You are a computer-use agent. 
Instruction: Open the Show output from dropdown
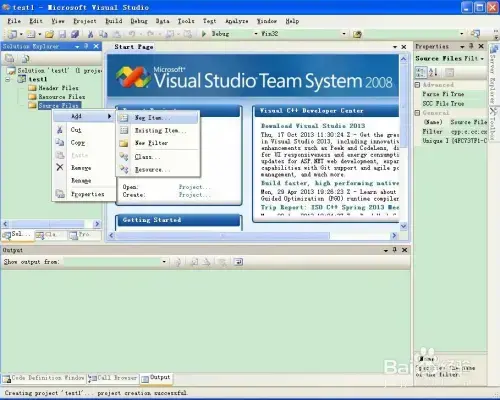coord(164,262)
